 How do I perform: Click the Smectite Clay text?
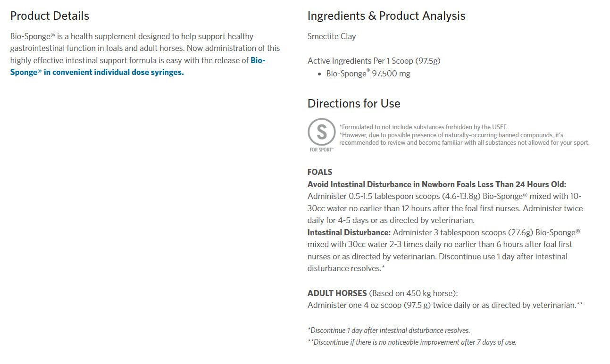(331, 36)
